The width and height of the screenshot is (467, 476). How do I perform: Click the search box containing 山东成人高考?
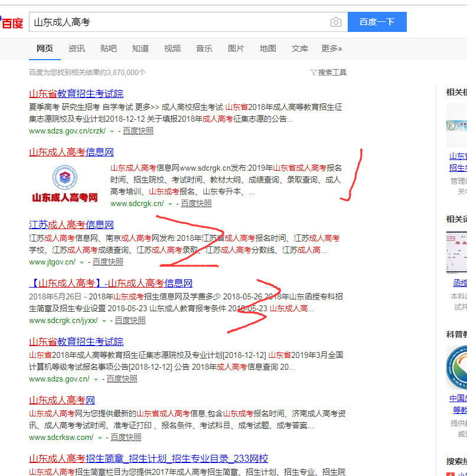(177, 22)
